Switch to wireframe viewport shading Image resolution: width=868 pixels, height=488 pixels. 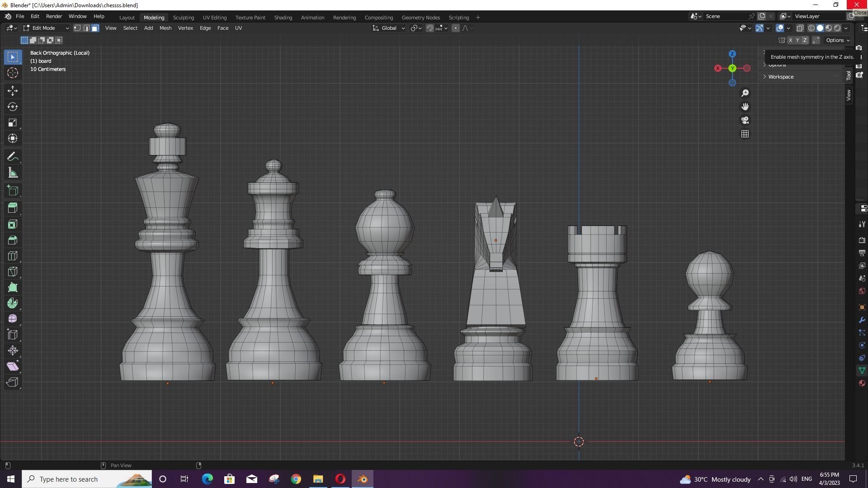(811, 28)
